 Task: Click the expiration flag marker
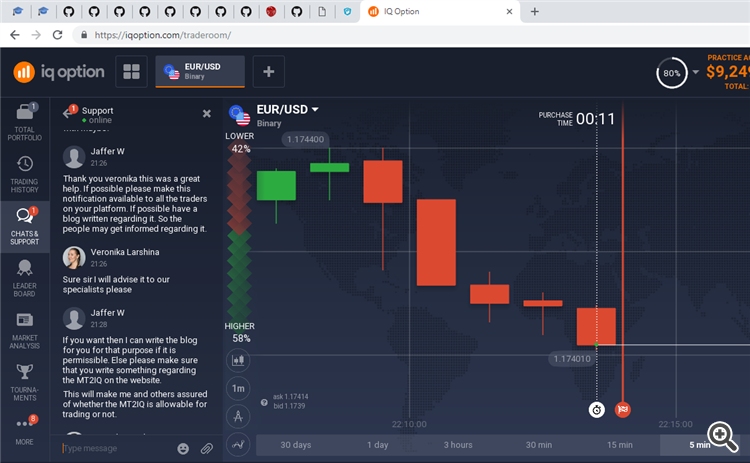(x=622, y=409)
